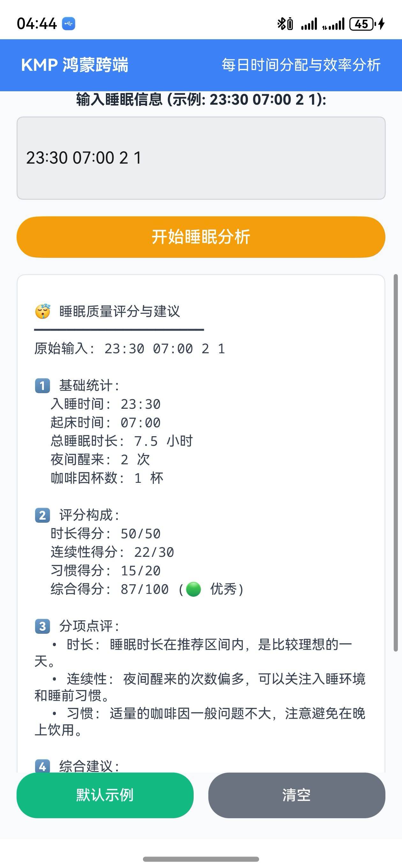Tap the numbered badge 3 beside 分项点评
402x868 pixels.
point(42,625)
